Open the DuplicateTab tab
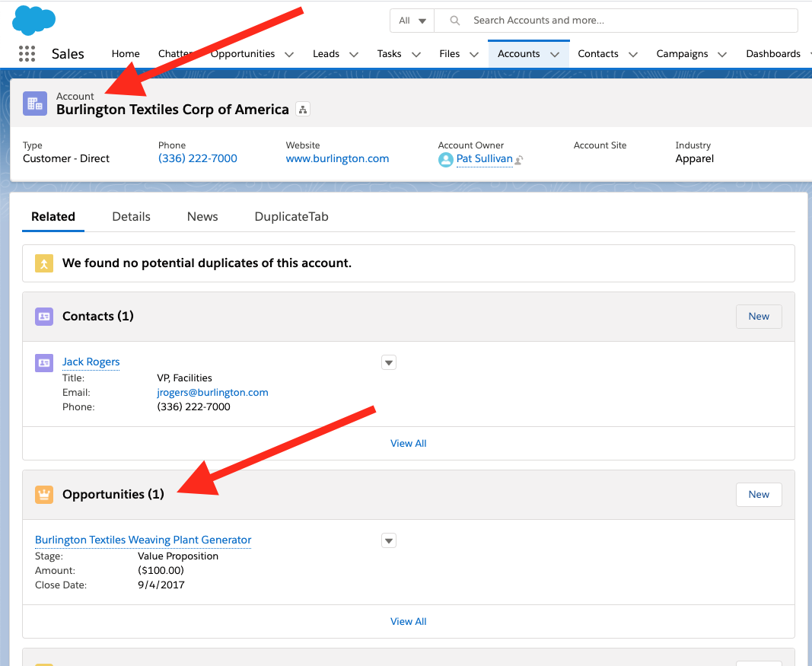Screen dimensions: 812x666 coord(291,216)
